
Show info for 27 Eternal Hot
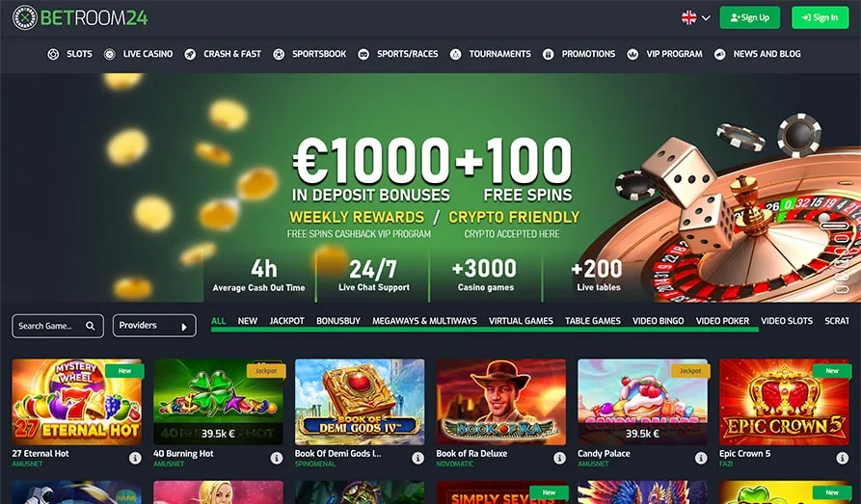point(135,458)
